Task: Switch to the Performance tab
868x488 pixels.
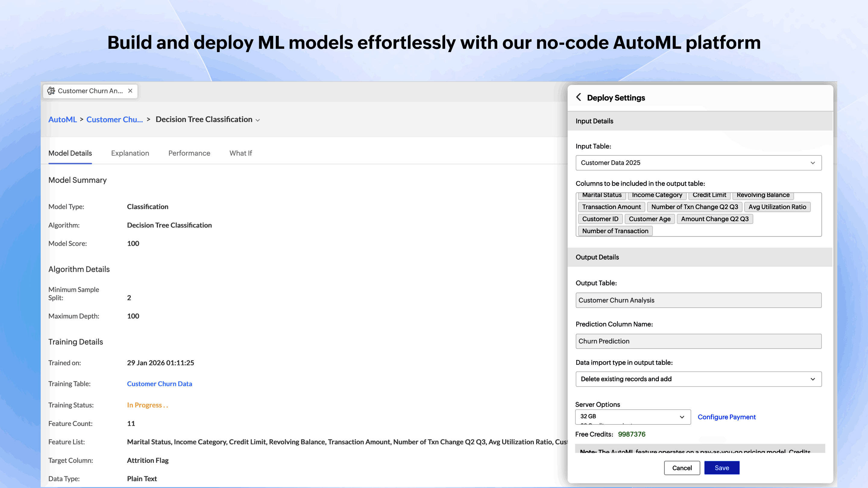Action: [189, 153]
